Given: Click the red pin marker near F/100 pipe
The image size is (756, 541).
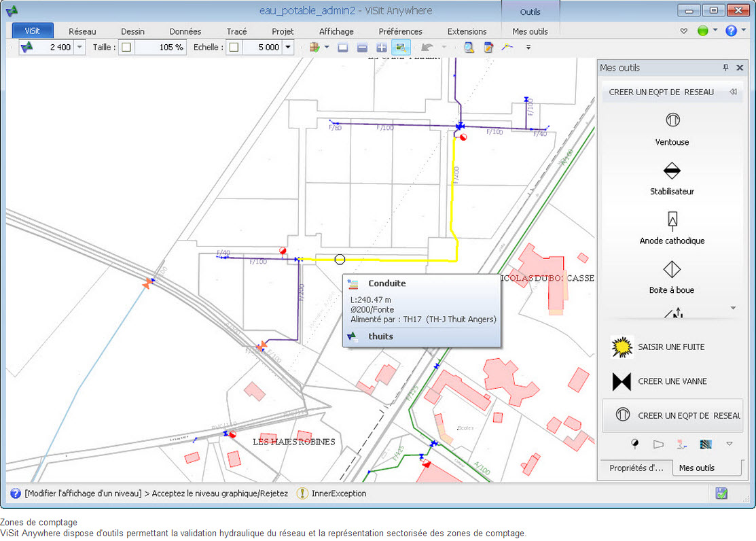Looking at the screenshot, I should 283,251.
